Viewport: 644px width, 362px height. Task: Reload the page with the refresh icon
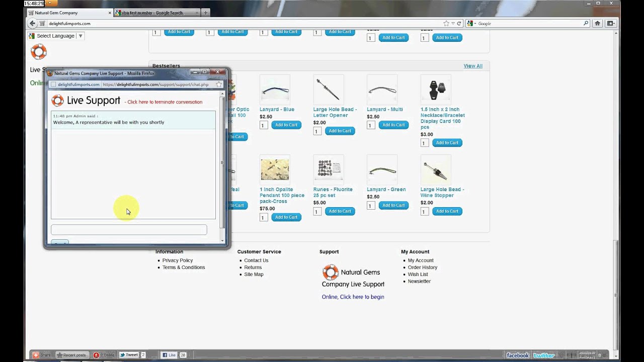point(459,23)
